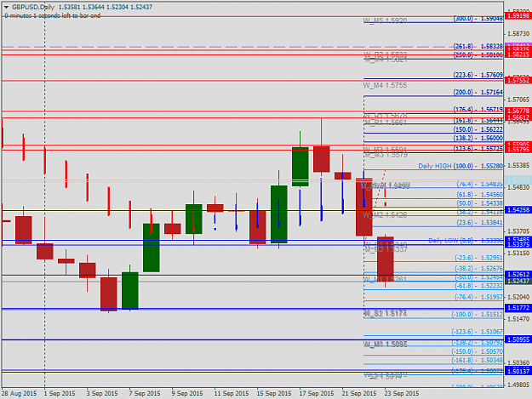The width and height of the screenshot is (532, 399).
Task: Click the 1 Sep 2015 date label
Action: point(60,394)
